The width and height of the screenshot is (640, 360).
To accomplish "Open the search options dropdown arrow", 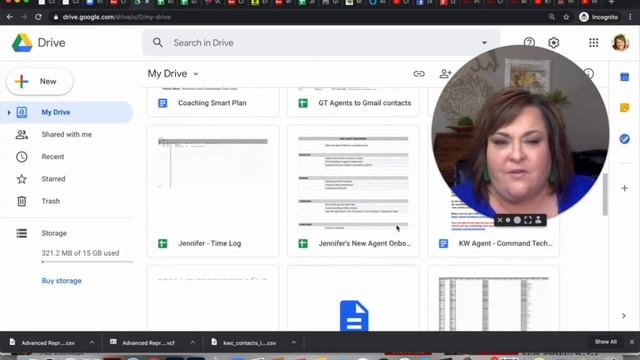I will coord(484,42).
